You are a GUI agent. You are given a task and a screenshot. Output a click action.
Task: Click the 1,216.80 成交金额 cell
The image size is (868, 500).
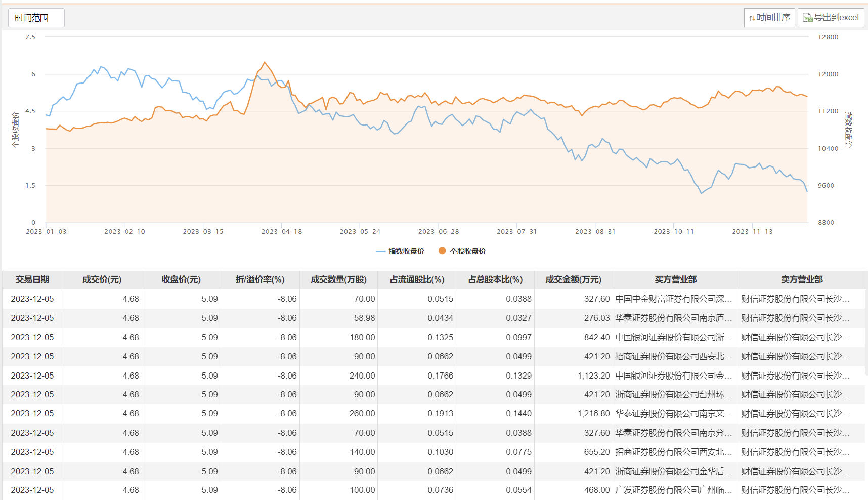(x=593, y=414)
